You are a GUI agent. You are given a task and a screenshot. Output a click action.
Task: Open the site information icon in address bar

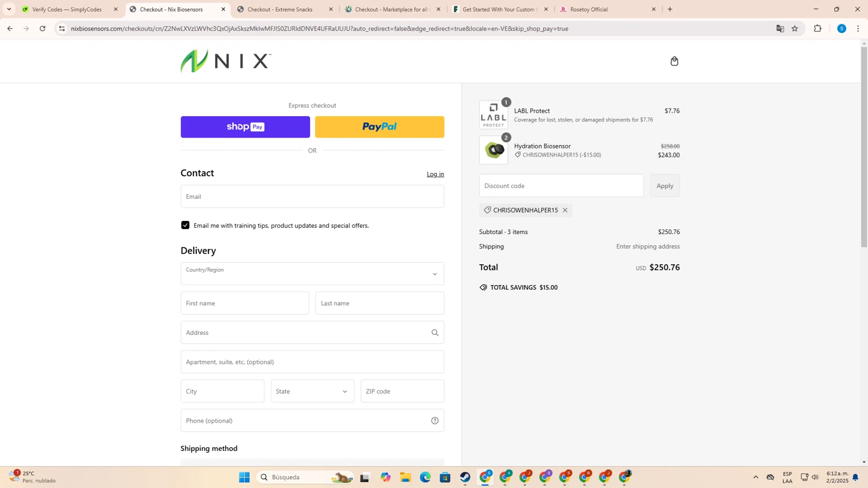click(x=62, y=28)
